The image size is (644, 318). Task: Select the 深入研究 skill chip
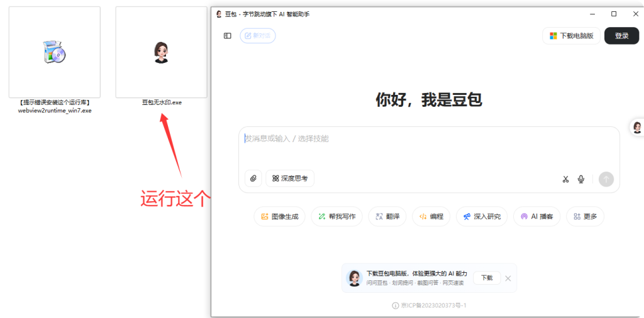pos(482,216)
